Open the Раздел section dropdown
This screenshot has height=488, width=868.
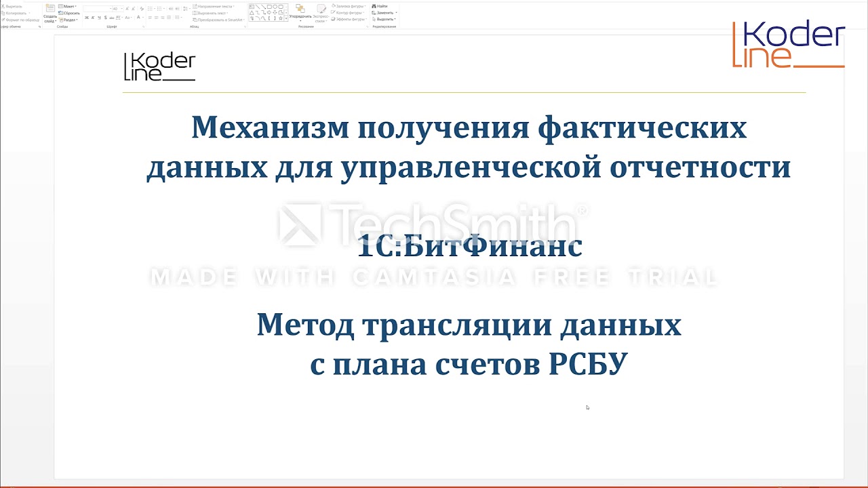point(68,20)
